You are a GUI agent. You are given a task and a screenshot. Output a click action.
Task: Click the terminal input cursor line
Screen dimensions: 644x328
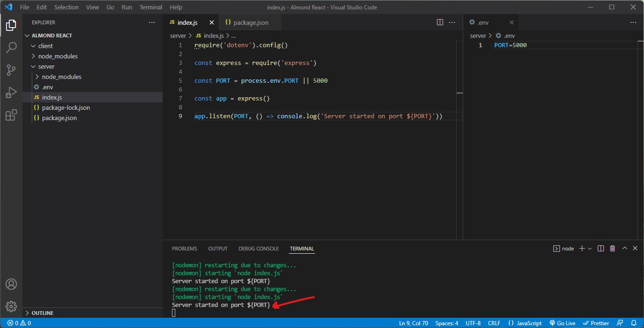[174, 313]
